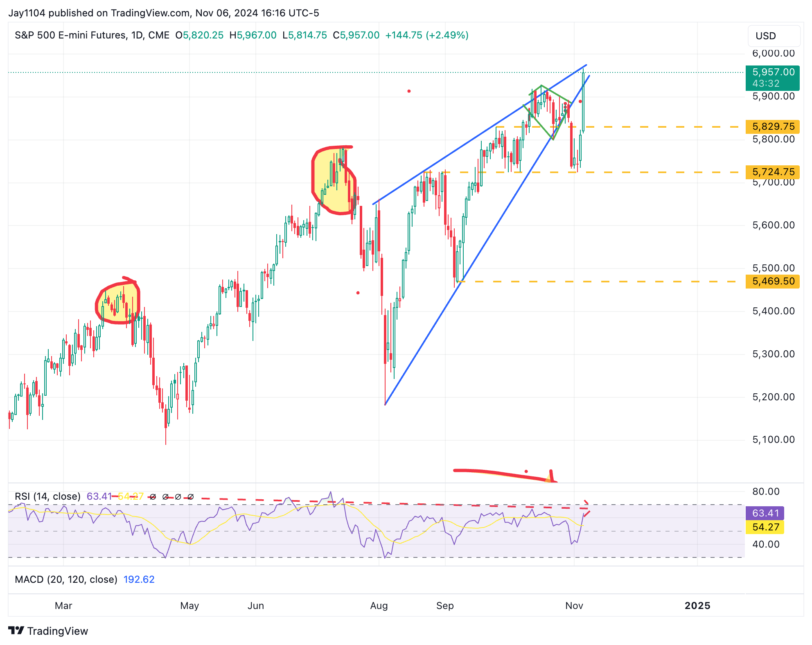Select the 5,724.75 price level label
The height and width of the screenshot is (645, 812).
click(x=773, y=172)
